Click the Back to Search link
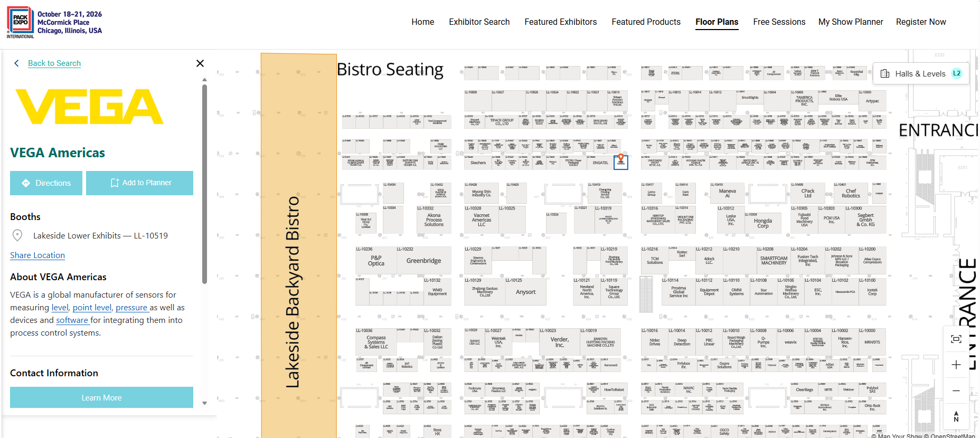The width and height of the screenshot is (980, 438). pos(54,63)
